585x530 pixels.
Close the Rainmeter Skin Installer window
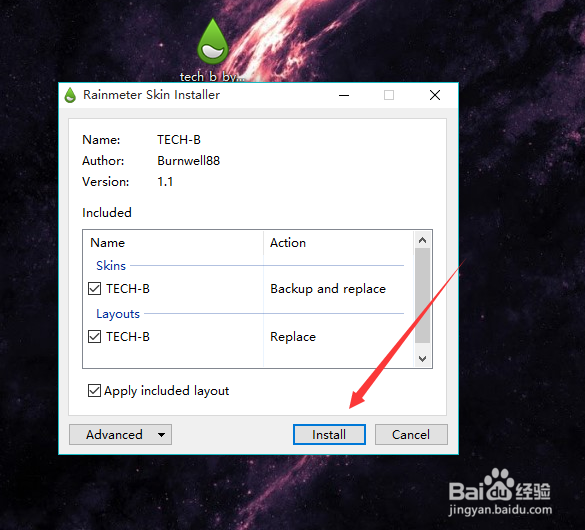click(435, 95)
